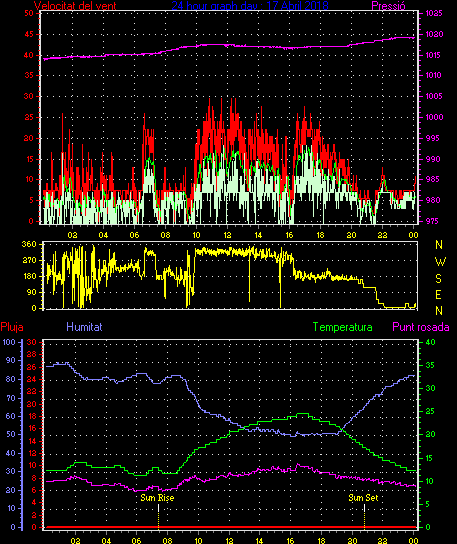The image size is (457, 544).
Task: Click the W compass direction letter
Action: [x=440, y=262]
